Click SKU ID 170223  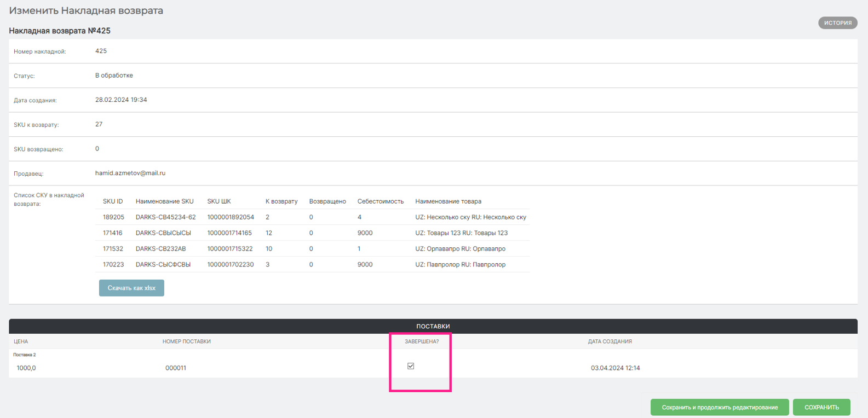click(x=113, y=265)
